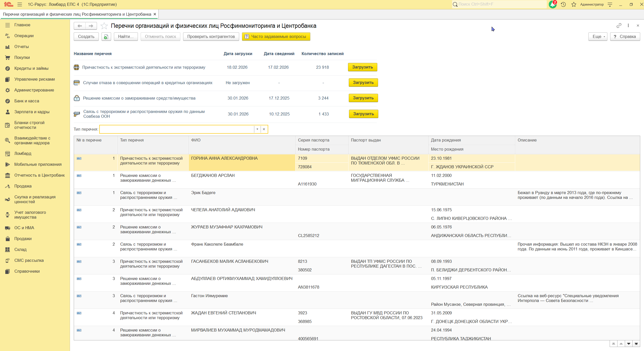The height and width of the screenshot is (351, 644).
Task: Click the Ломбард sidebar icon
Action: [x=8, y=154]
